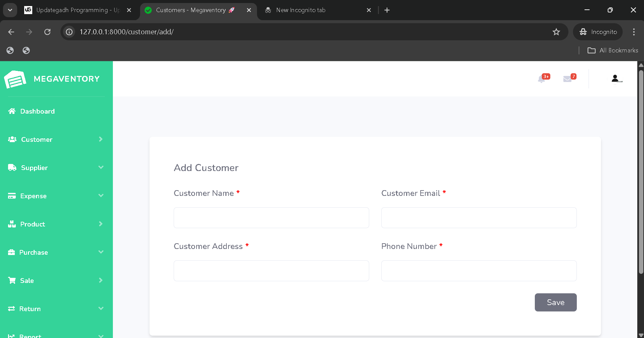Click into the Customer Email field
The image size is (644, 338).
479,218
